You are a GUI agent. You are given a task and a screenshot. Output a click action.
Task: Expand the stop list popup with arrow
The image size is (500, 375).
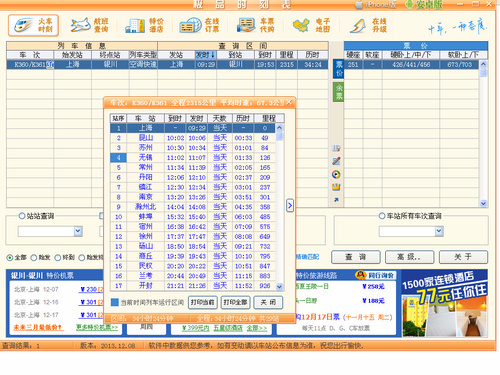tap(290, 205)
